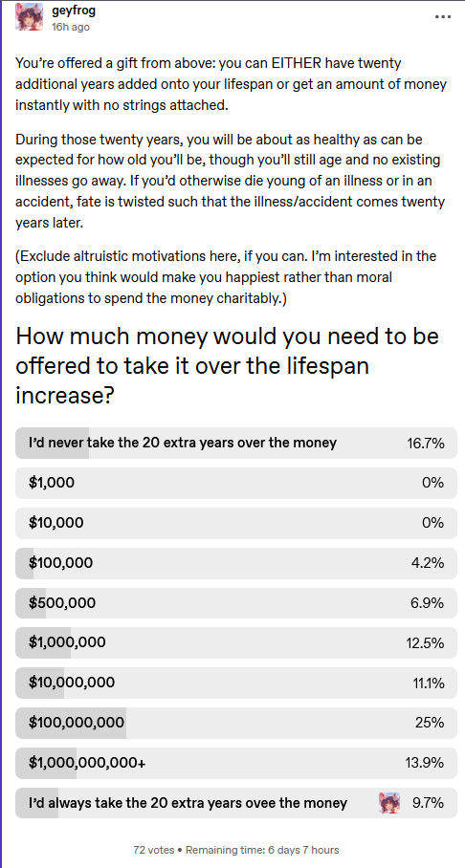Screen dimensions: 465x868
Task: Click the remaining time 6 days text
Action: click(262, 849)
